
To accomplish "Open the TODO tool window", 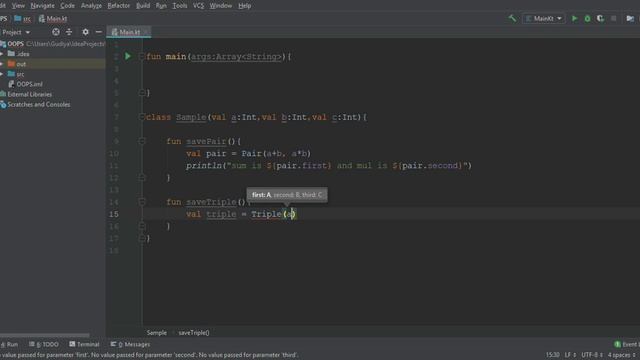I will tap(44, 344).
